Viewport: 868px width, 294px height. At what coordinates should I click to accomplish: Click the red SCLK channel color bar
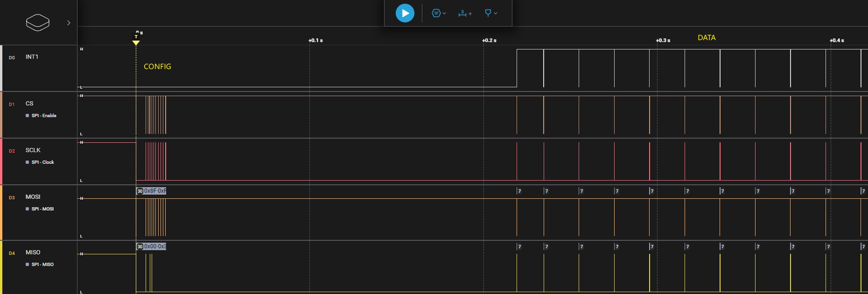tap(1, 161)
